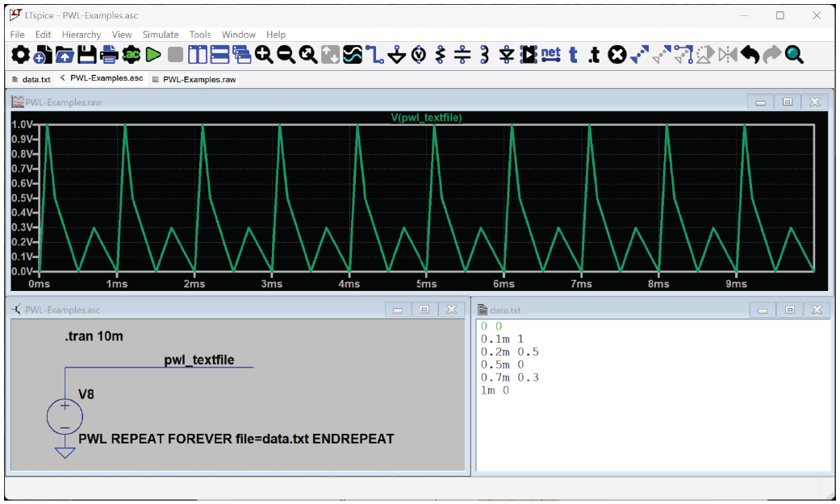Click the V(pwl_textfile) trace label
This screenshot has width=840, height=504.
(426, 118)
